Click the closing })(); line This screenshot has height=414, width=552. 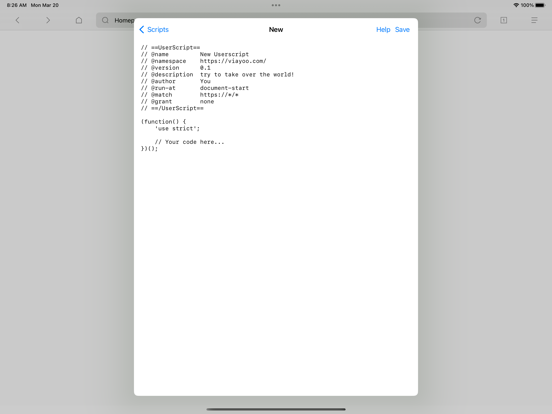point(149,149)
